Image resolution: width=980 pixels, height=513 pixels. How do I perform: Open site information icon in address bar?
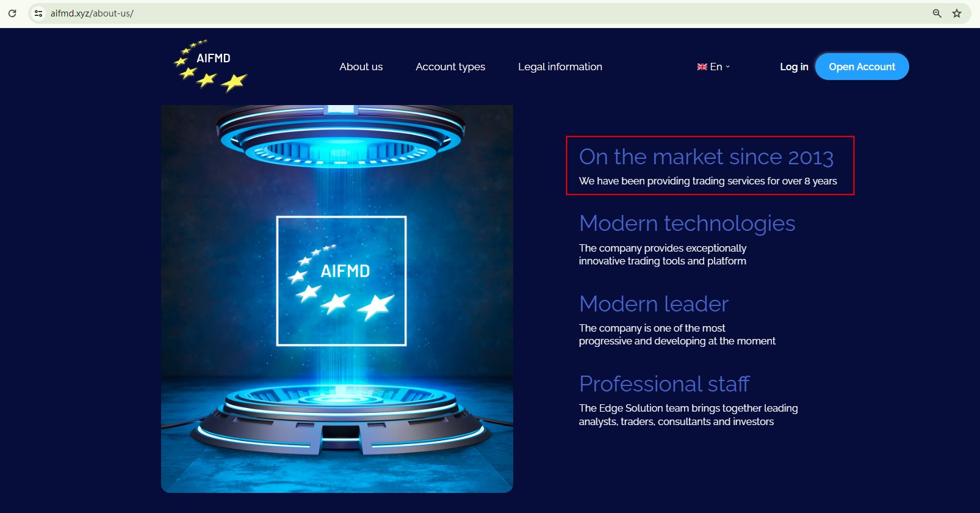click(x=38, y=13)
